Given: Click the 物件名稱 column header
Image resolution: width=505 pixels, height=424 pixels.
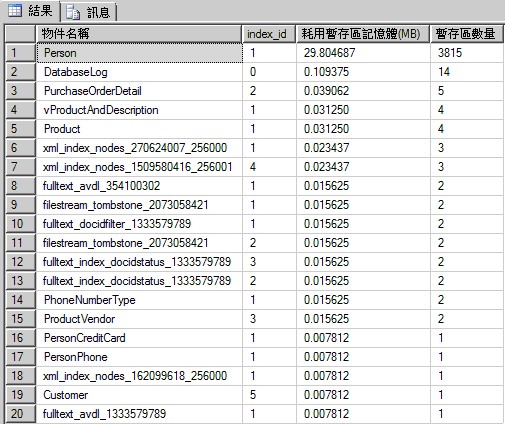Looking at the screenshot, I should coord(139,34).
